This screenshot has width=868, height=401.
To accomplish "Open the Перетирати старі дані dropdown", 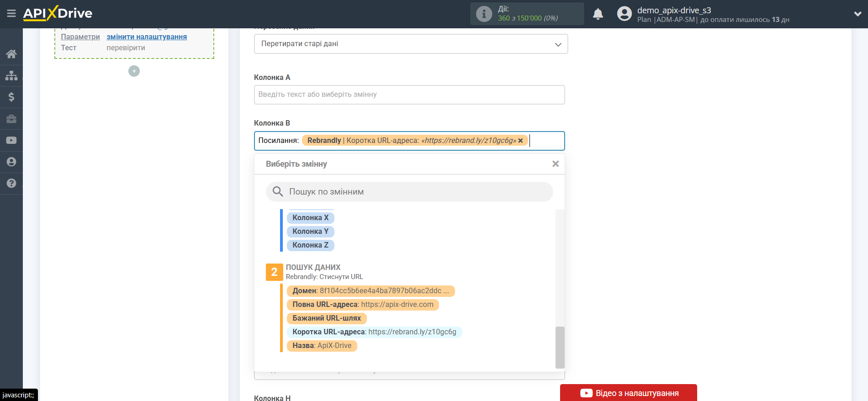I will 411,44.
